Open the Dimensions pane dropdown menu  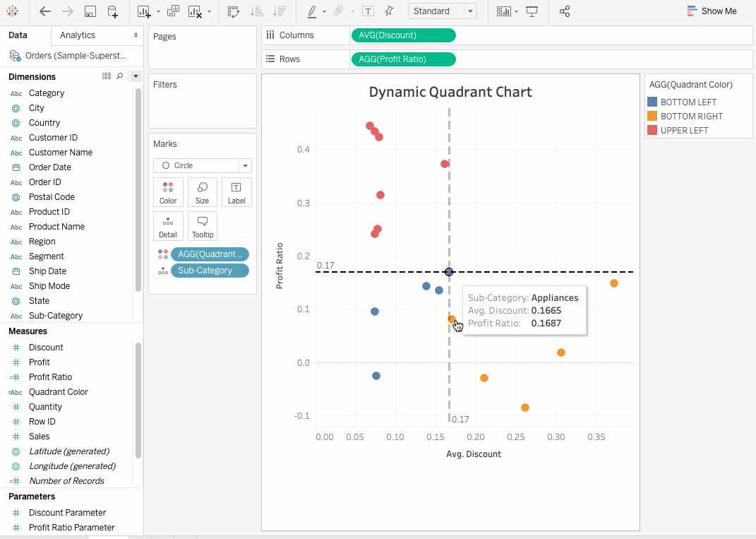136,76
